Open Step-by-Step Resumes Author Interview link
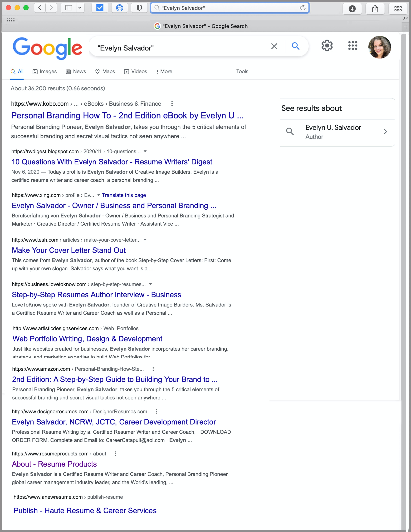Screen dimensions: 411x532 (97, 295)
